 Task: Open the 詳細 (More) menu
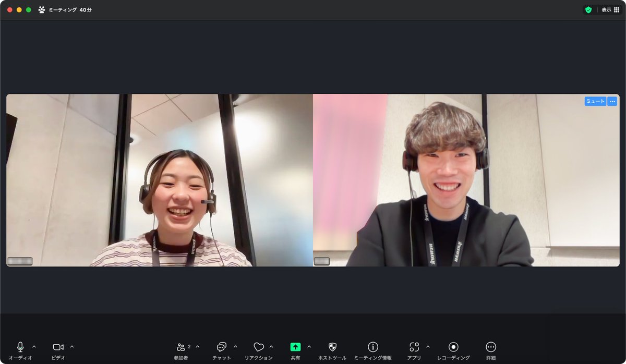coord(490,347)
